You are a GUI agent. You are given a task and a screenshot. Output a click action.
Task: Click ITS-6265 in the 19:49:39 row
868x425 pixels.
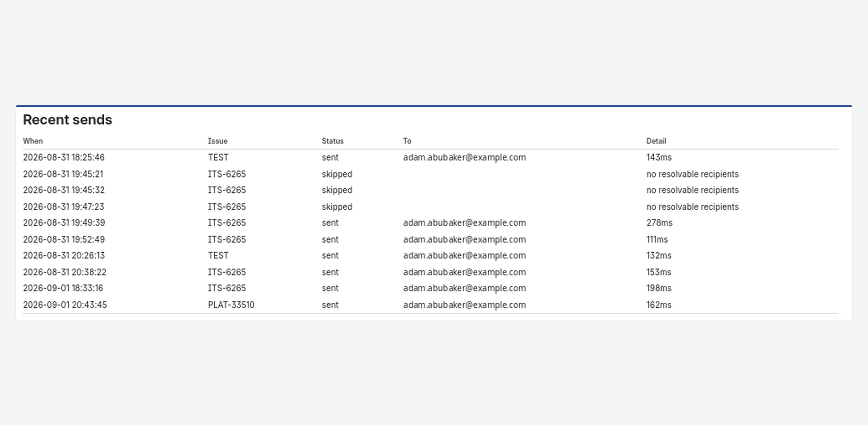click(x=227, y=223)
